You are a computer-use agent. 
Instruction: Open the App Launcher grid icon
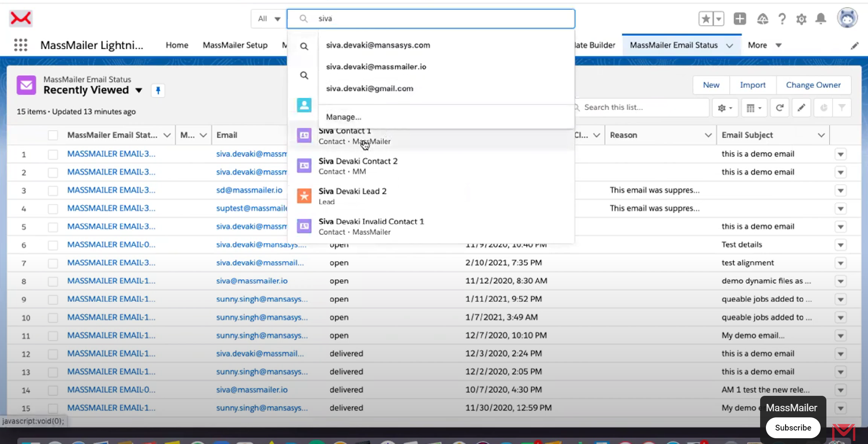[x=21, y=45]
